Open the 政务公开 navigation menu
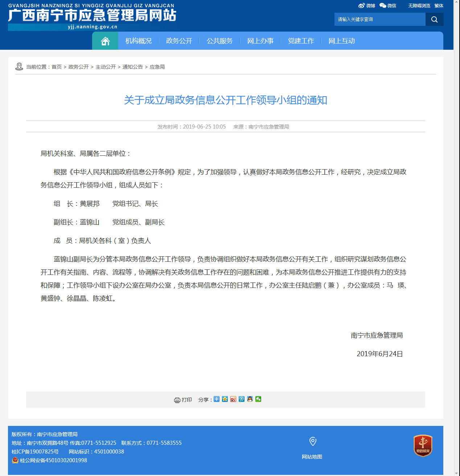 179,41
